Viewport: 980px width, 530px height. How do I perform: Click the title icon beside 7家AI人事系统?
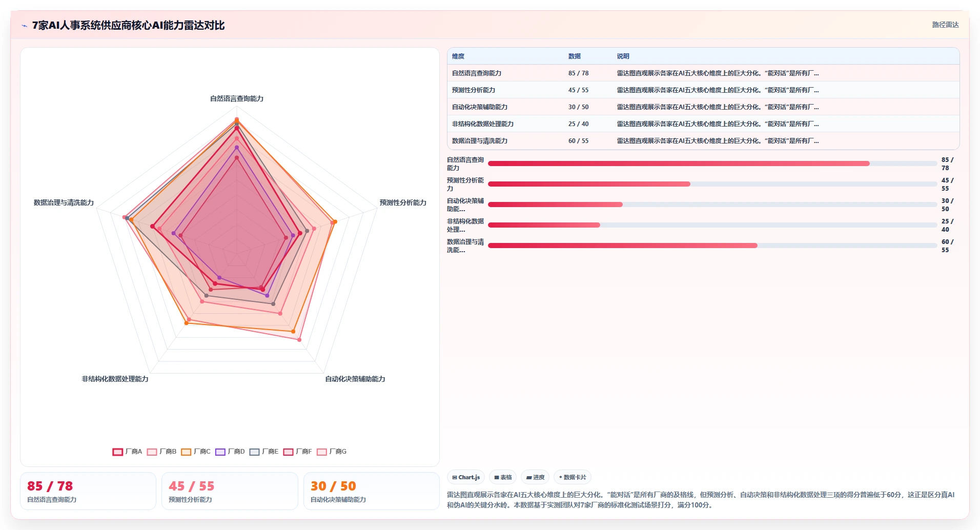tap(24, 26)
